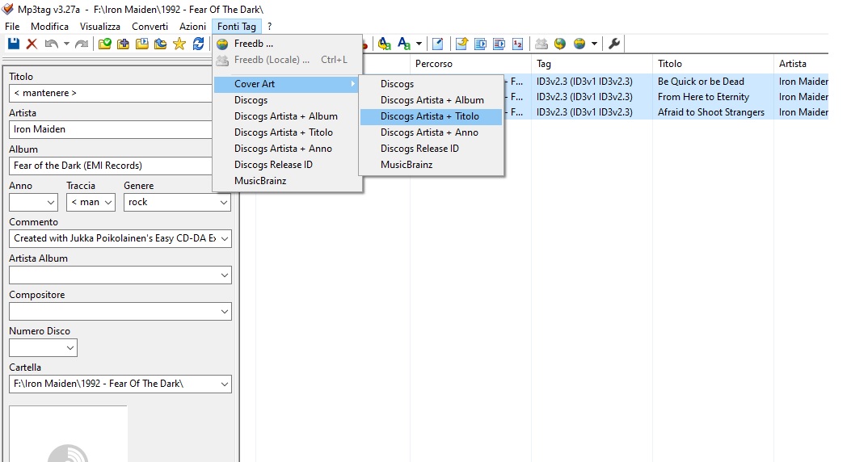
Task: Open the Anno dropdown
Action: tap(51, 203)
